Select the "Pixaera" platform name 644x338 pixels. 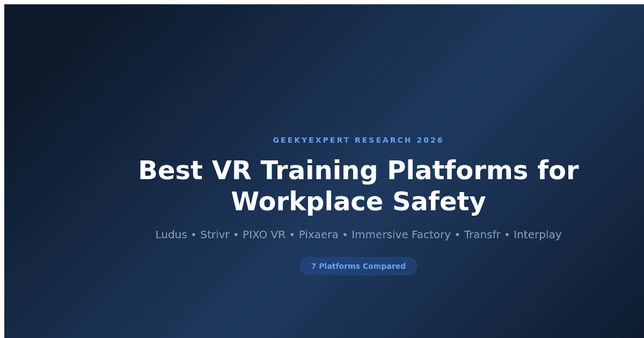point(318,234)
